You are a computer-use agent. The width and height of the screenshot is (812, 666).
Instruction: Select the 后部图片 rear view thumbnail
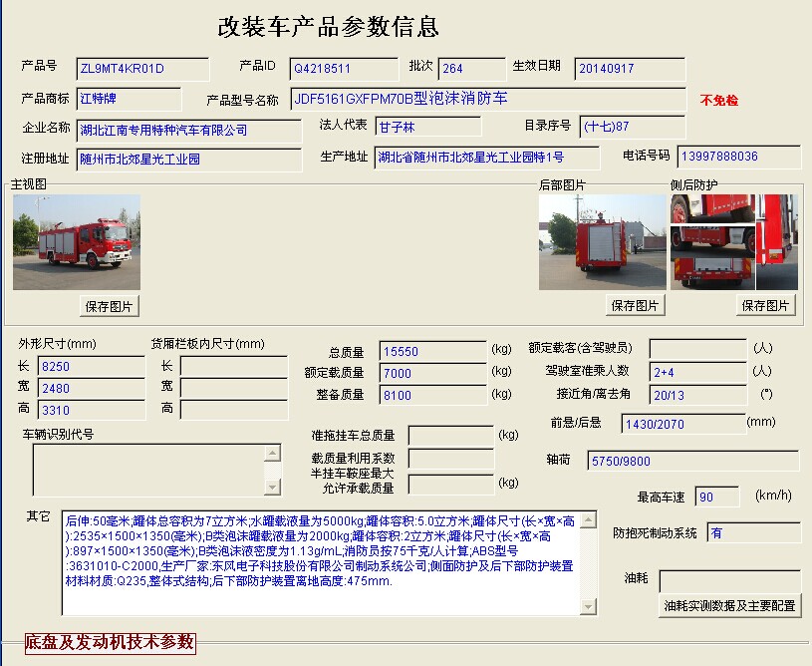602,242
